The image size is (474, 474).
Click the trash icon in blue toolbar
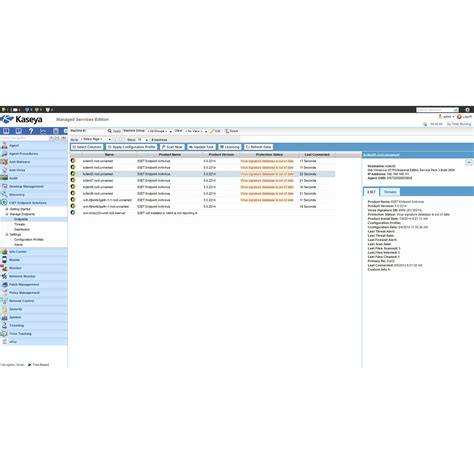click(56, 131)
